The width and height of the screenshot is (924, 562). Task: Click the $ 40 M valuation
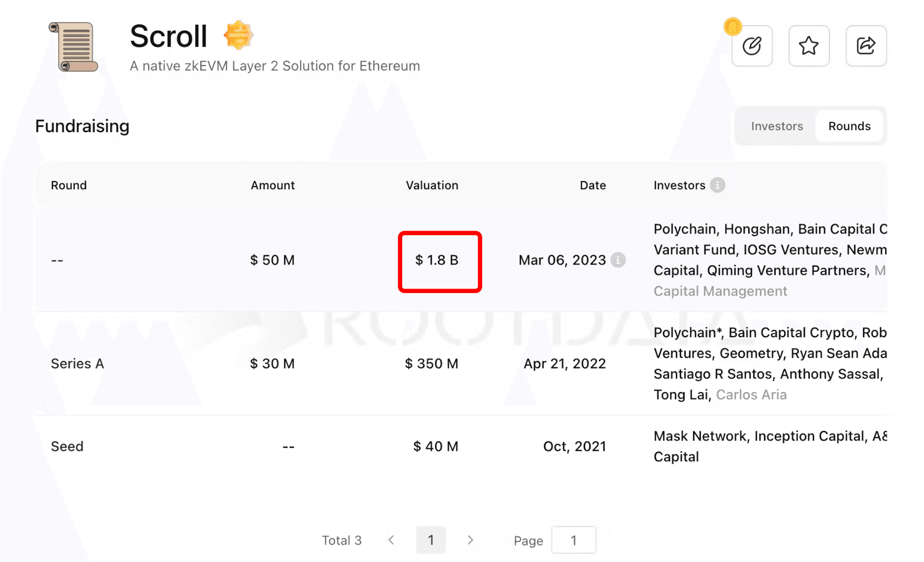pos(435,447)
